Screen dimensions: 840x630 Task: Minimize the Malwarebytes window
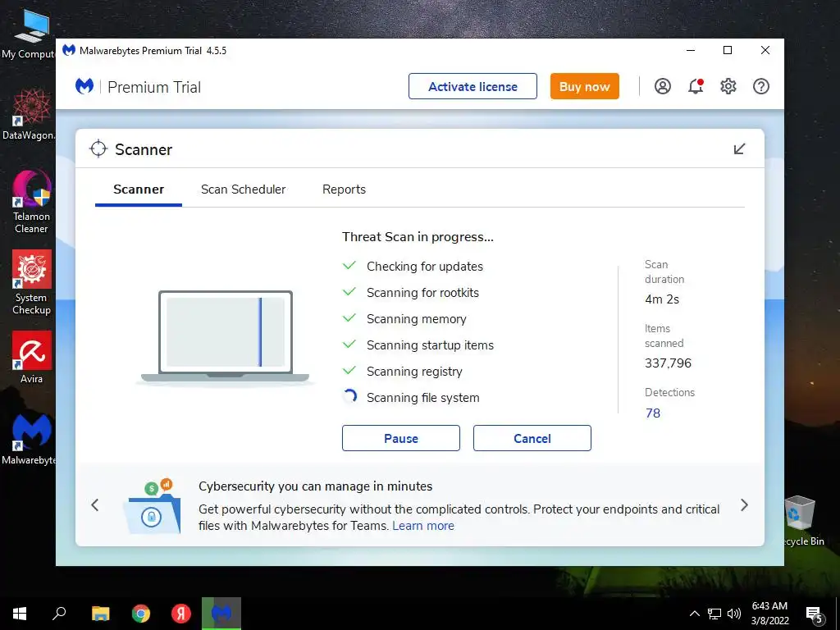(x=691, y=50)
